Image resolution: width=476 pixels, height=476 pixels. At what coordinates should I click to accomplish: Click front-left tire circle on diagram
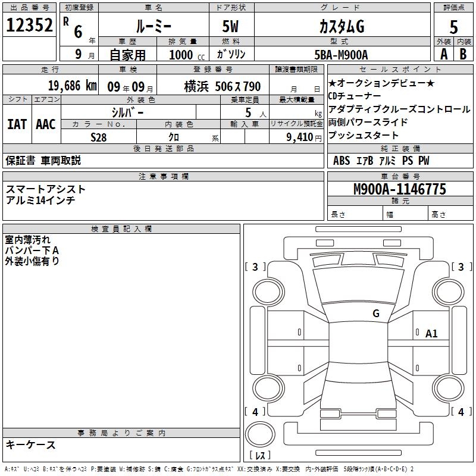point(268,292)
